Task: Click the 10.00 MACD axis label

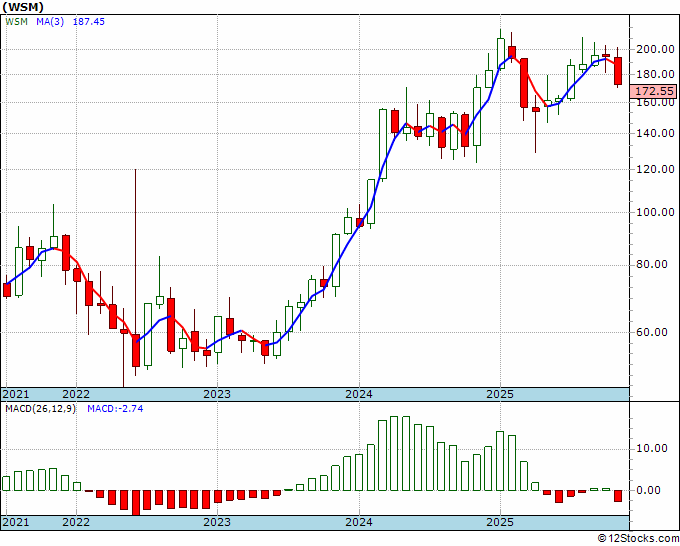Action: [652, 448]
